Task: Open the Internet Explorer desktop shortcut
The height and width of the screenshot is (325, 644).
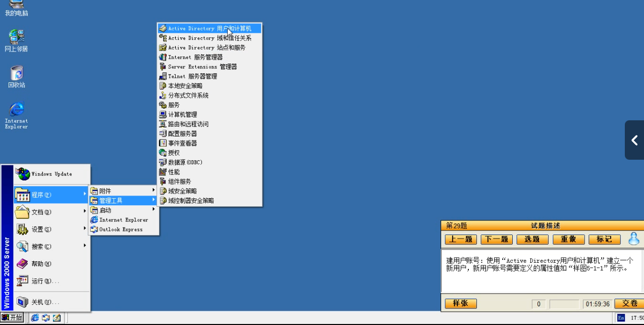Action: click(x=16, y=114)
